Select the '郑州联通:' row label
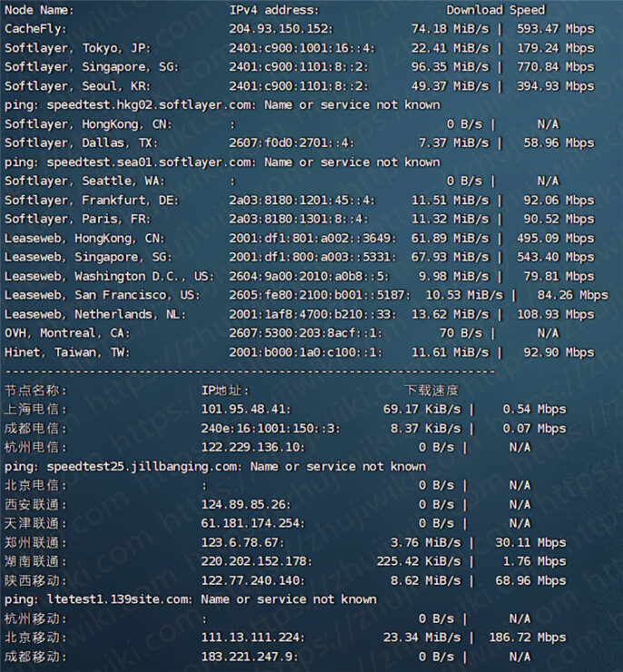623x672 pixels. point(36,542)
